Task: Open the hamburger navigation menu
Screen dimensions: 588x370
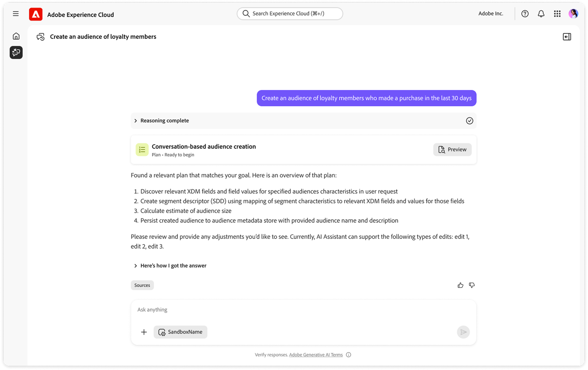Action: [x=16, y=14]
